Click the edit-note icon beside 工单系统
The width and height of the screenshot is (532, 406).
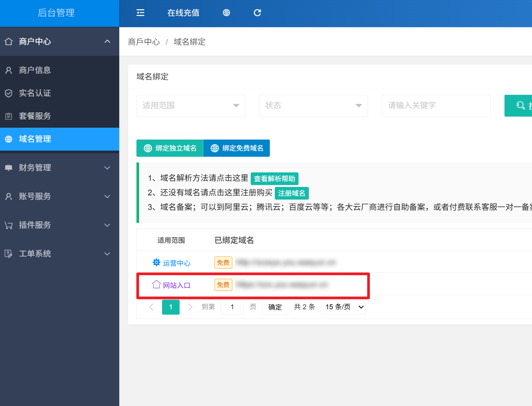tap(9, 254)
